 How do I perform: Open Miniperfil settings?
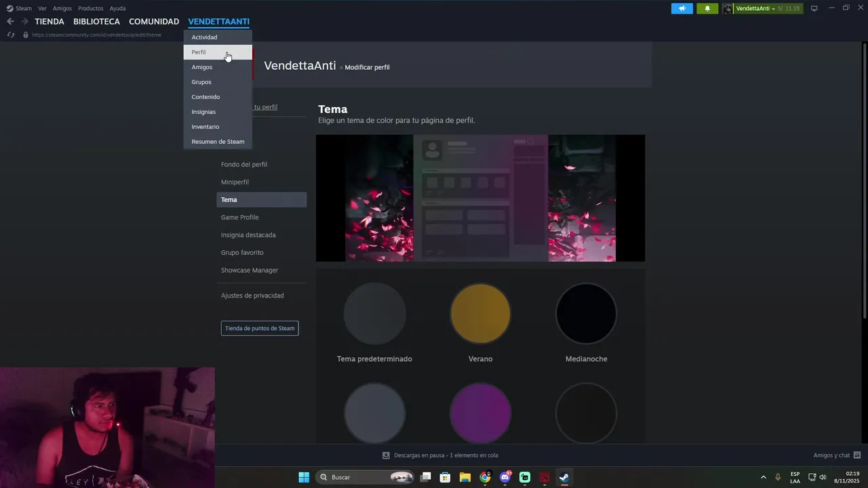[x=261, y=182]
